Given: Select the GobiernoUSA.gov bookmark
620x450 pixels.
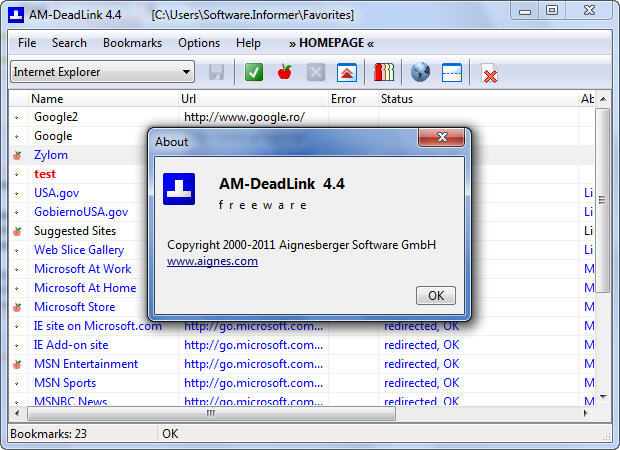Looking at the screenshot, I should point(81,212).
